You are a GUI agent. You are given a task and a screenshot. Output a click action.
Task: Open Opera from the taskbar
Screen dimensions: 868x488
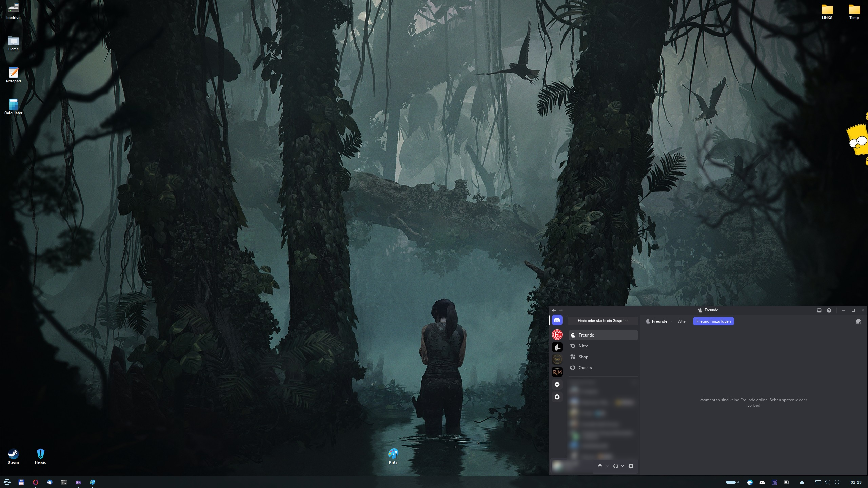[x=36, y=482]
